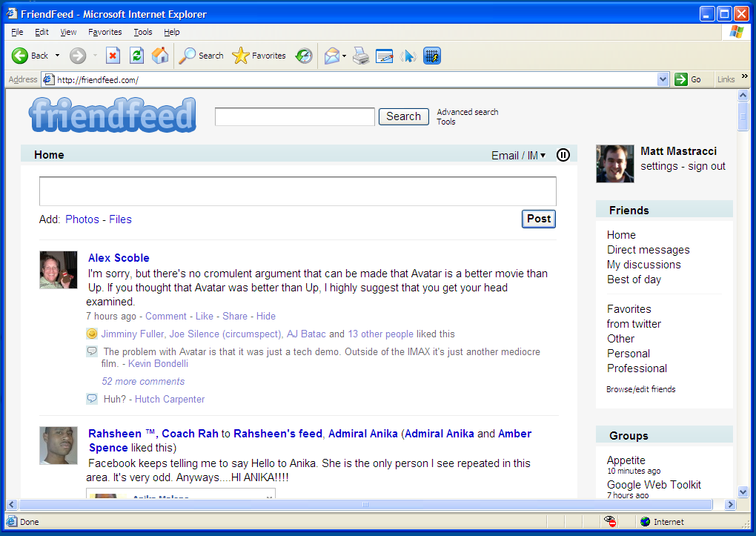Screen dimensions: 756x536
Task: Open the View menu
Action: (68, 32)
